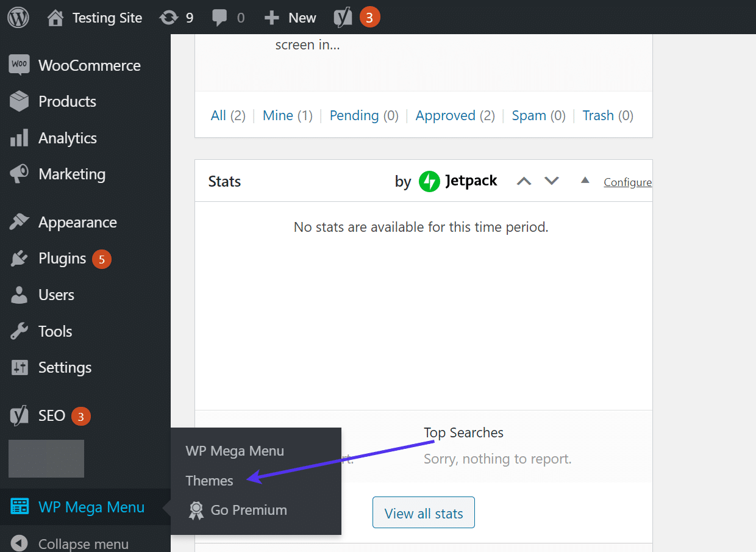Toggle the Stats panel collapse triangle

pyautogui.click(x=585, y=181)
